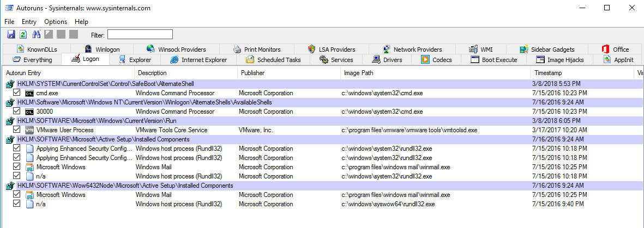The width and height of the screenshot is (644, 228).
Task: Click the Windows Mail icon in Wow6432Node section
Action: click(x=30, y=195)
